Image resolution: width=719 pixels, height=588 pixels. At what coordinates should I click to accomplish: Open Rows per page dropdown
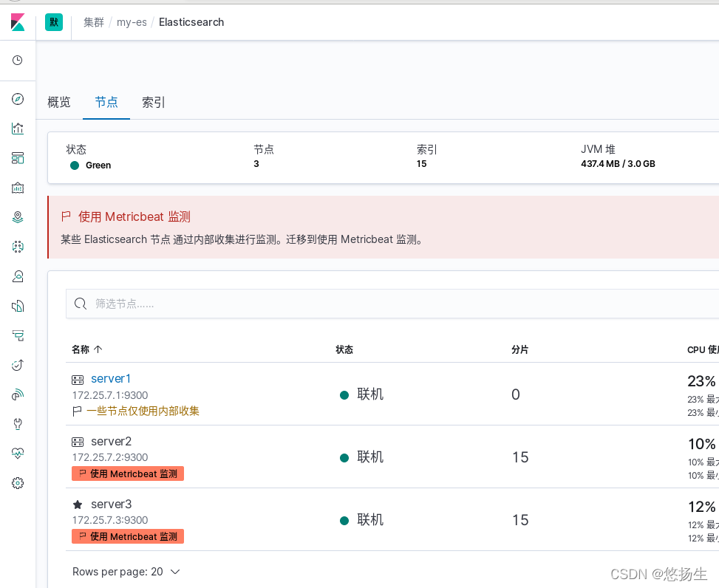tap(126, 572)
